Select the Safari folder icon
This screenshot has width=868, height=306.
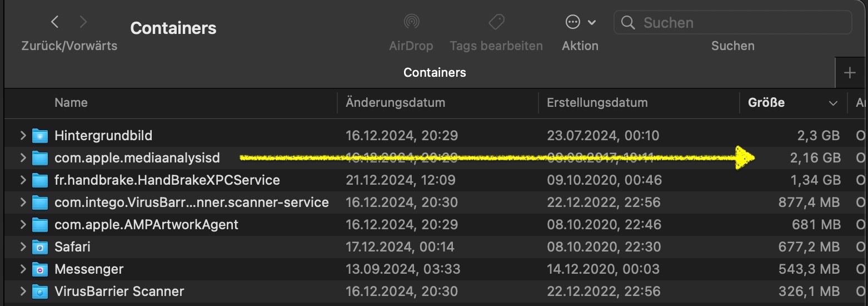[x=40, y=247]
